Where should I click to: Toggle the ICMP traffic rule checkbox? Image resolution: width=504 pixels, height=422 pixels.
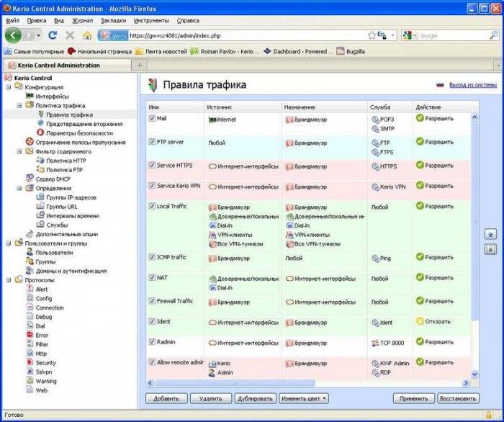click(x=152, y=257)
